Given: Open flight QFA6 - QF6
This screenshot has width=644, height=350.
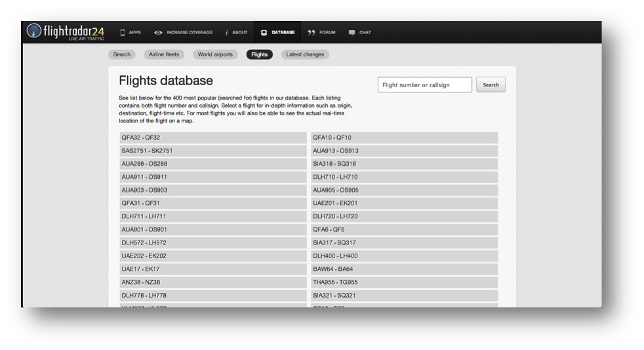Looking at the screenshot, I should coord(405,230).
